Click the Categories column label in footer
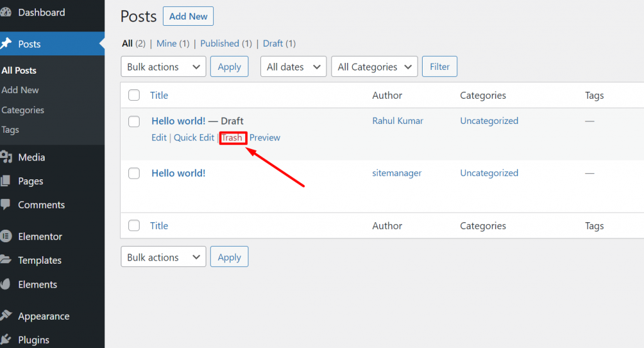Screen dimensions: 644x348 (x=483, y=225)
